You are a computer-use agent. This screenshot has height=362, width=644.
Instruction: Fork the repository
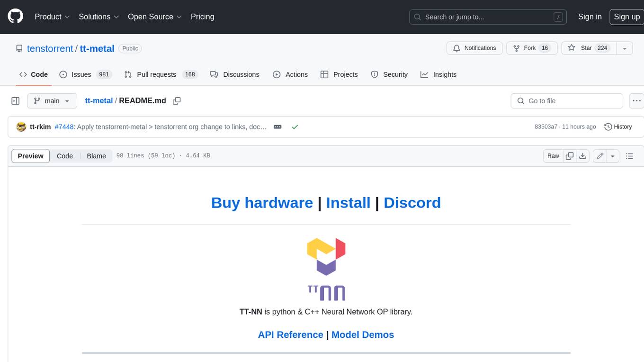[x=532, y=48]
